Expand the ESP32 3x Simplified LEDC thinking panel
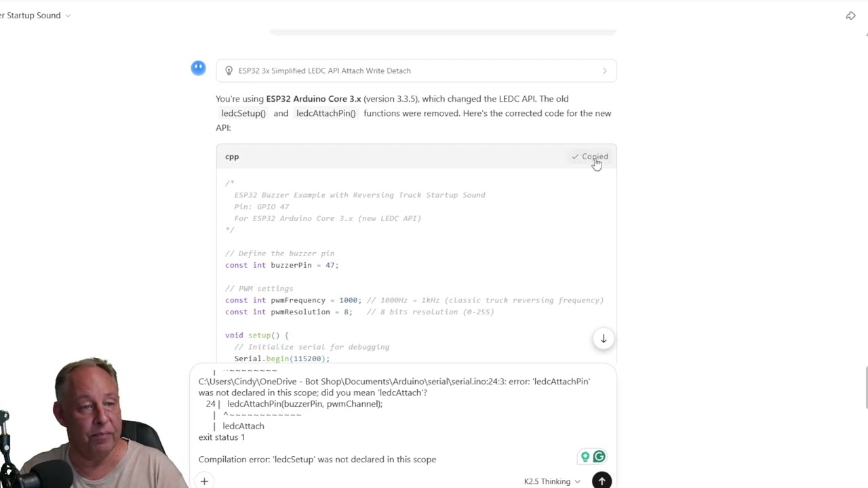The width and height of the screenshot is (868, 488). [x=416, y=70]
